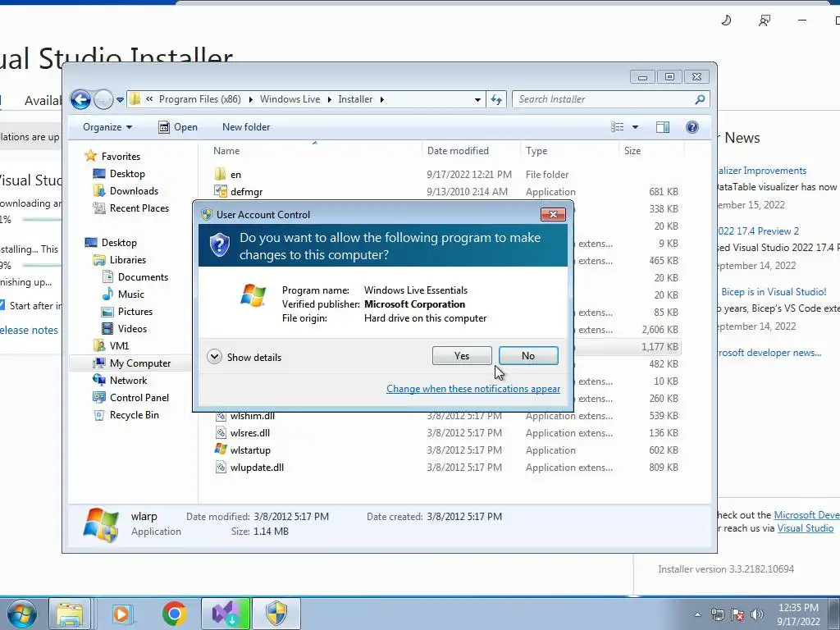The width and height of the screenshot is (840, 630).
Task: Open the Organize menu
Action: 107,127
